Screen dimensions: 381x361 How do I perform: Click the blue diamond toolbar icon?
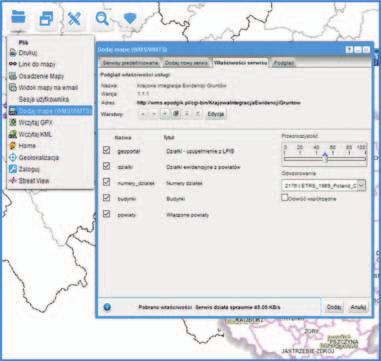(130, 19)
